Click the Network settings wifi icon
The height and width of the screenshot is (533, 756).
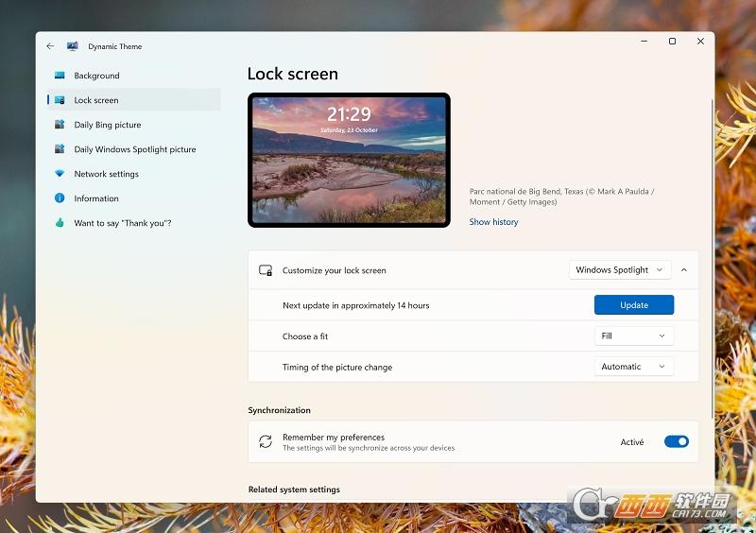(60, 174)
